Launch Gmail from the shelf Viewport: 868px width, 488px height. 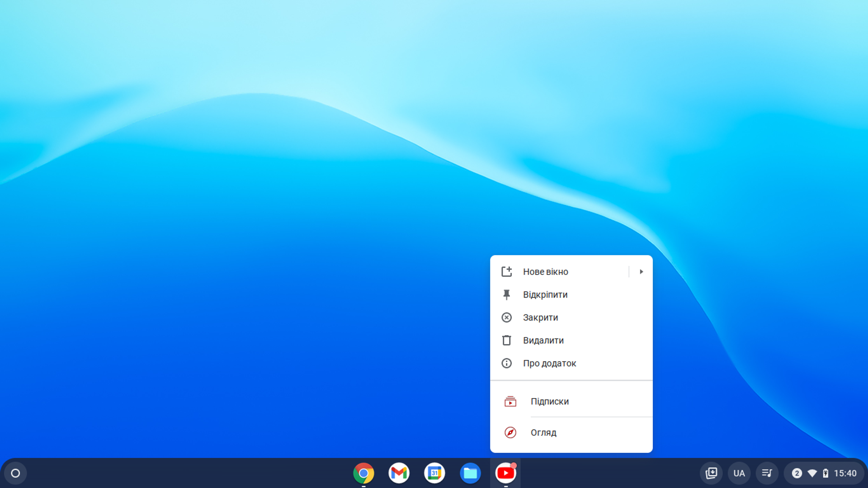pyautogui.click(x=399, y=473)
